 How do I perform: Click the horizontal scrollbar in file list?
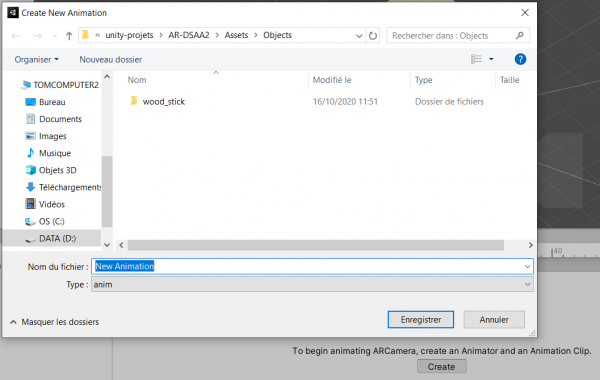[316, 245]
